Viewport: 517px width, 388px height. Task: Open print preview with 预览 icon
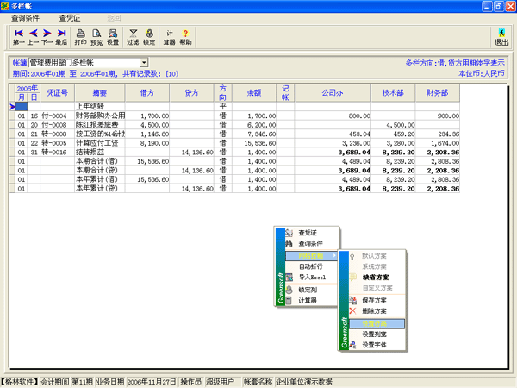[97, 37]
